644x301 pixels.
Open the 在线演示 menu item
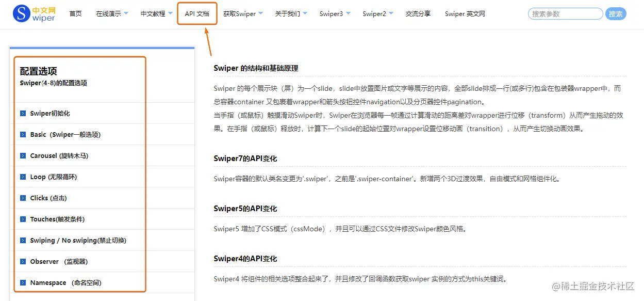pos(109,14)
